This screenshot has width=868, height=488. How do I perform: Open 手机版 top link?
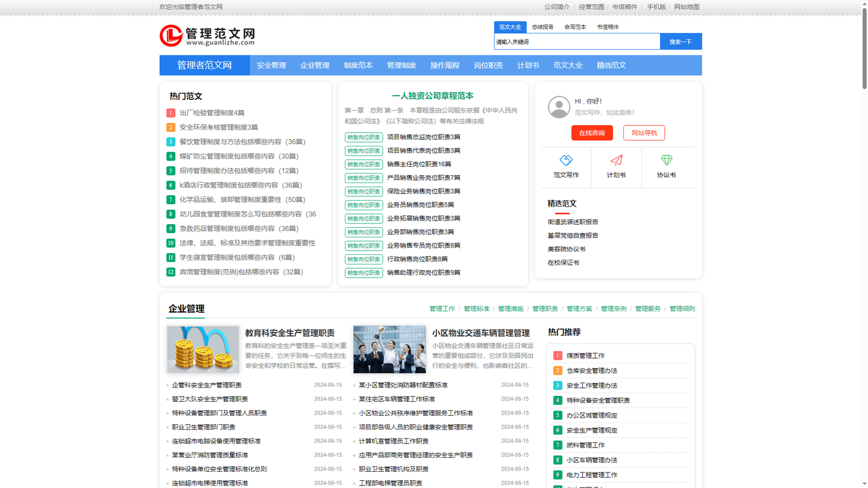[x=656, y=7]
